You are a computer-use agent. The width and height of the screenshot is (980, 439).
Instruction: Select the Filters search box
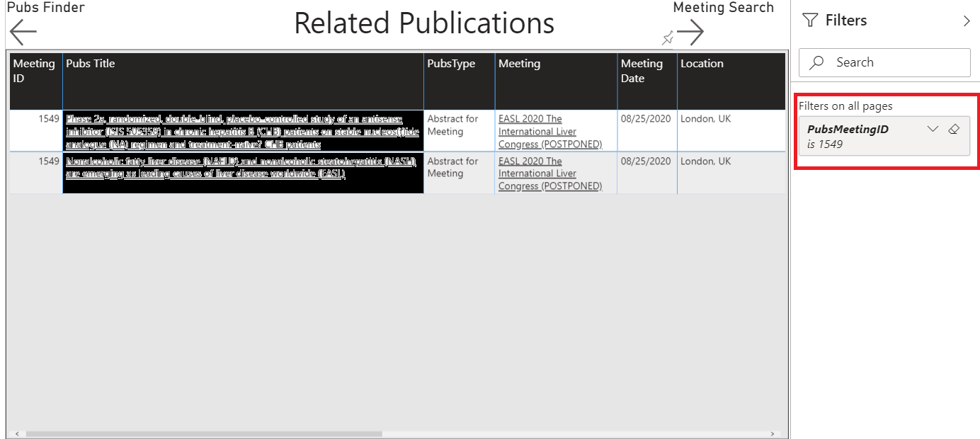coord(884,62)
